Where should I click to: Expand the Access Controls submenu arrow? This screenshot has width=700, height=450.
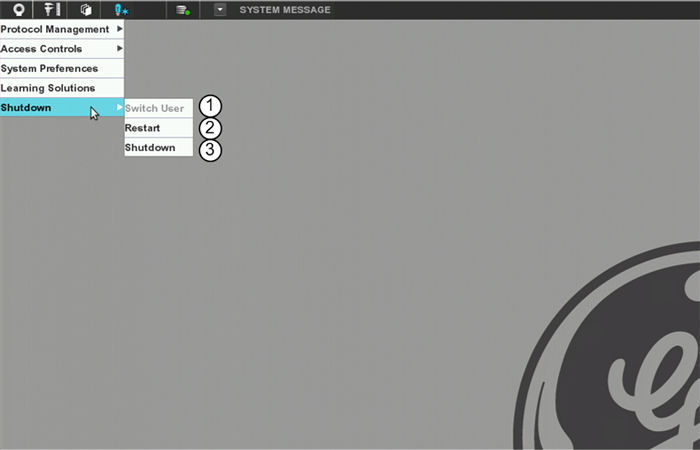click(x=119, y=48)
